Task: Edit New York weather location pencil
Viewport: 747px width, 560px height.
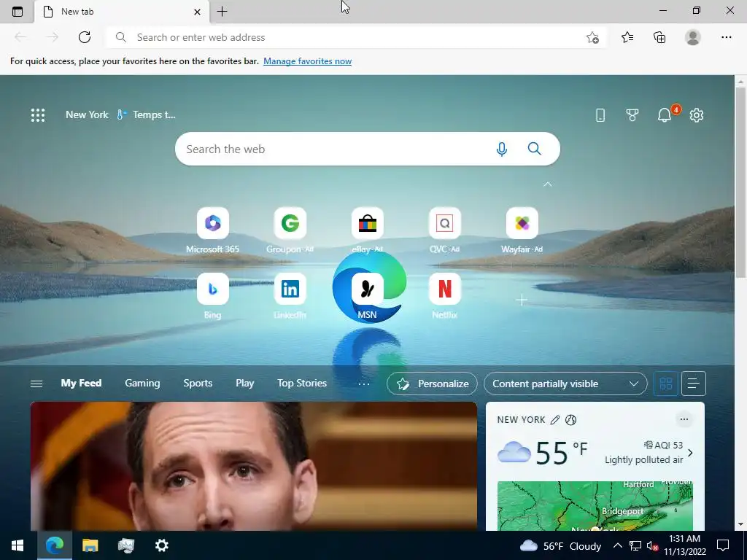Action: tap(555, 419)
